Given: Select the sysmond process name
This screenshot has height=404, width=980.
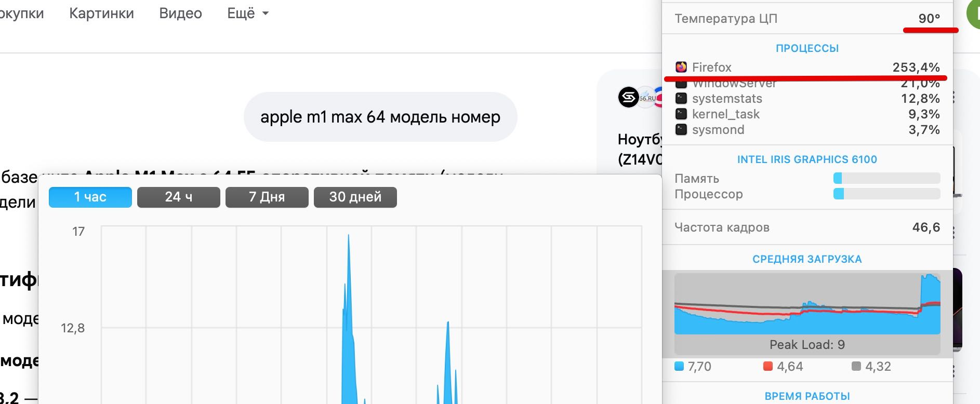Looking at the screenshot, I should (x=718, y=130).
